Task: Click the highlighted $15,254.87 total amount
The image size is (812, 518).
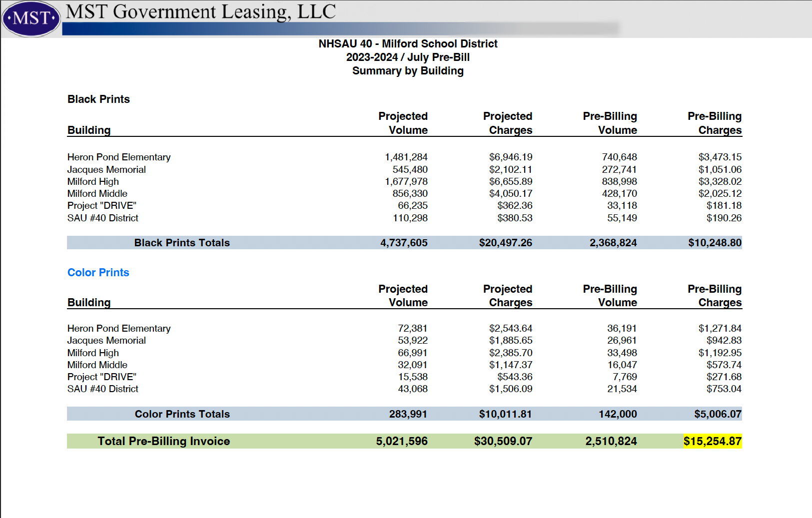Action: pyautogui.click(x=712, y=442)
